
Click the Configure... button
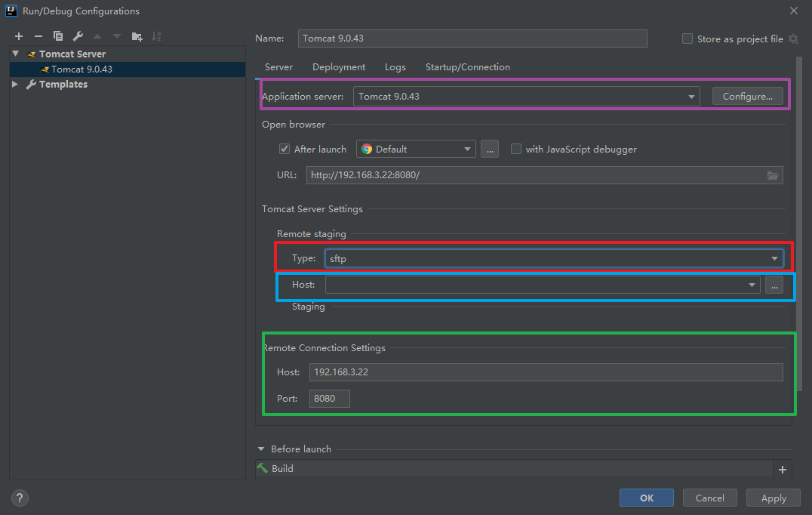pos(747,97)
